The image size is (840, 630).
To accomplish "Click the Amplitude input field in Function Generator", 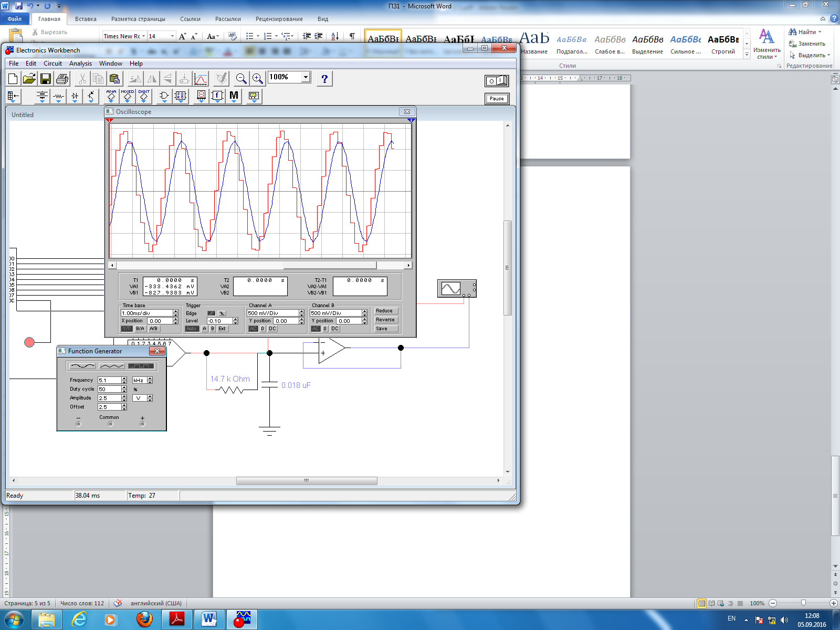I will (x=109, y=398).
